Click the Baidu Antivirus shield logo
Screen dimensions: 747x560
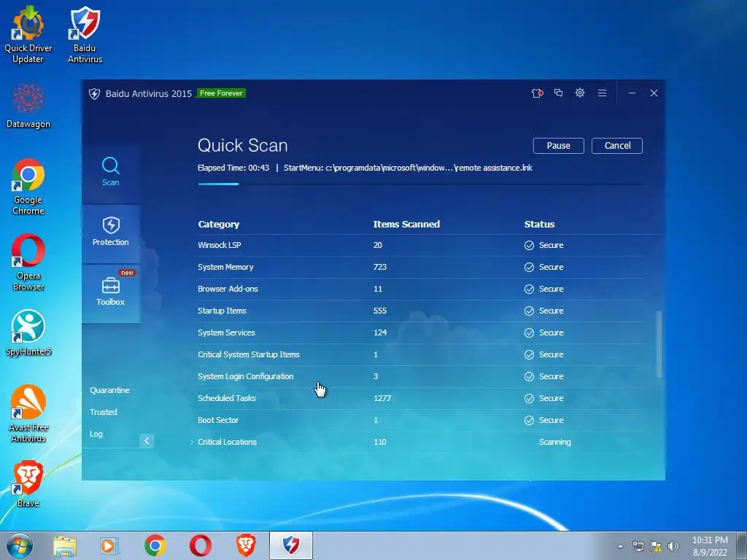[94, 93]
